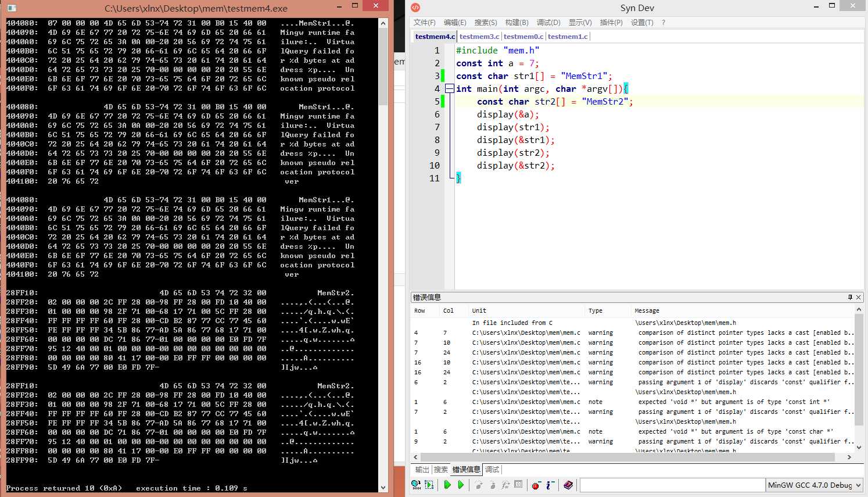Click the error list horizontal scrollbar
868x497 pixels.
[633, 457]
